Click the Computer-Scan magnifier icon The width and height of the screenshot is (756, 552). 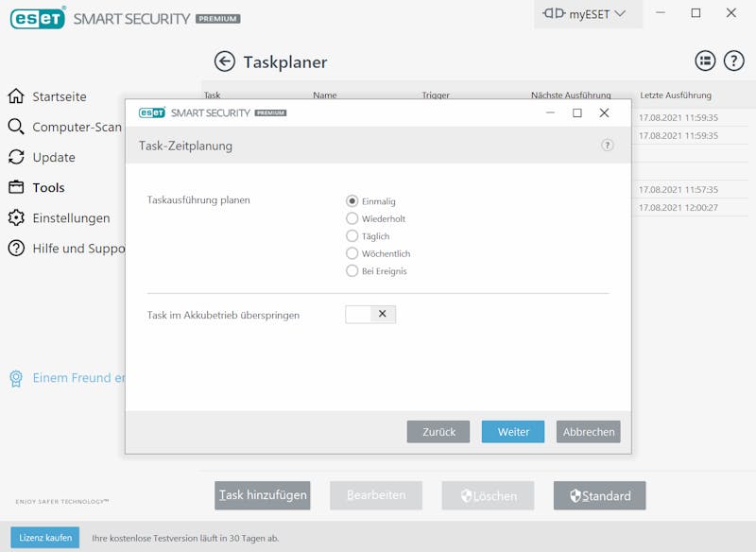[16, 127]
